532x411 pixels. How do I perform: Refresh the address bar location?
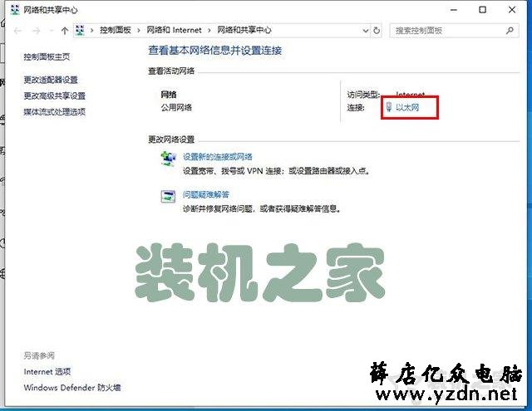[377, 31]
